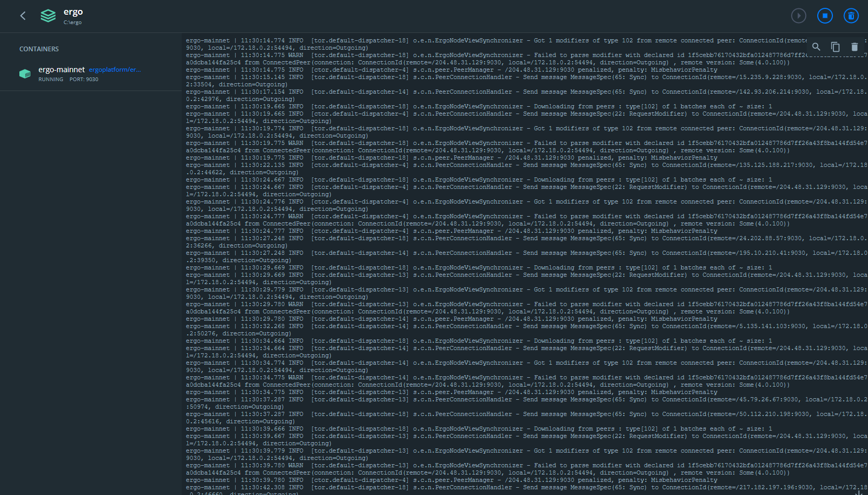Select the ergo-mainnet container
Screen dimensions: 868x495
[91, 74]
